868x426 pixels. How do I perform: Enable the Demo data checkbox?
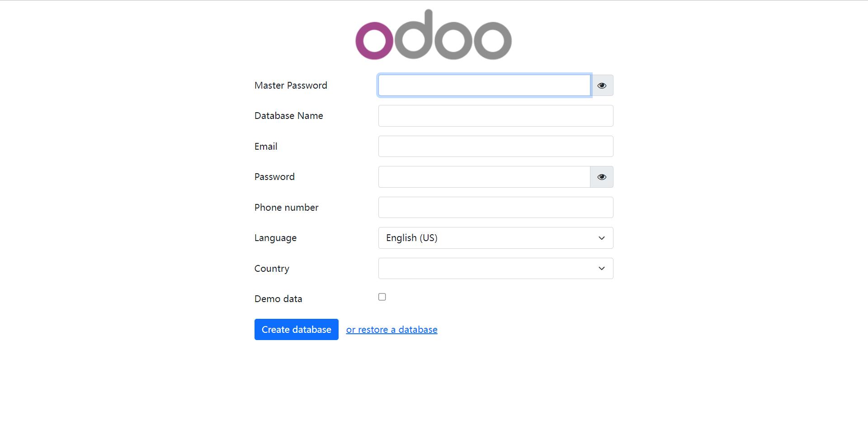pos(382,297)
